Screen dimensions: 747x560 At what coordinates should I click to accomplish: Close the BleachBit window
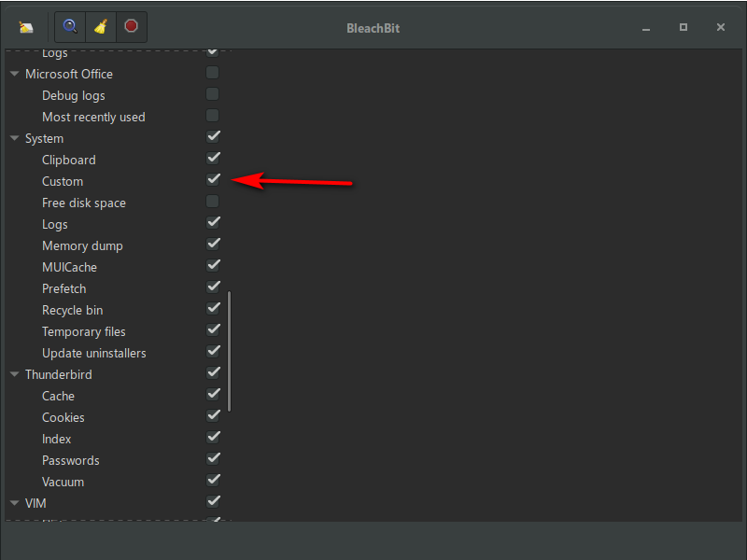coord(721,28)
